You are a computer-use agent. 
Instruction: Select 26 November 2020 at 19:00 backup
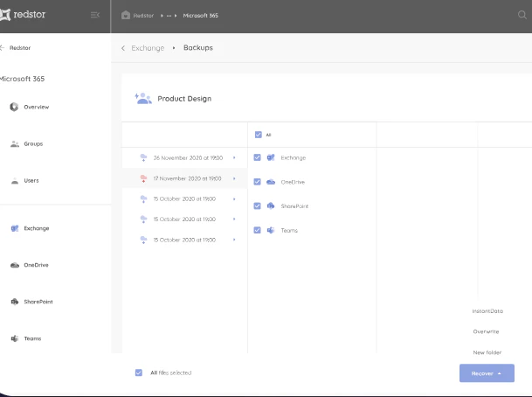pos(188,158)
